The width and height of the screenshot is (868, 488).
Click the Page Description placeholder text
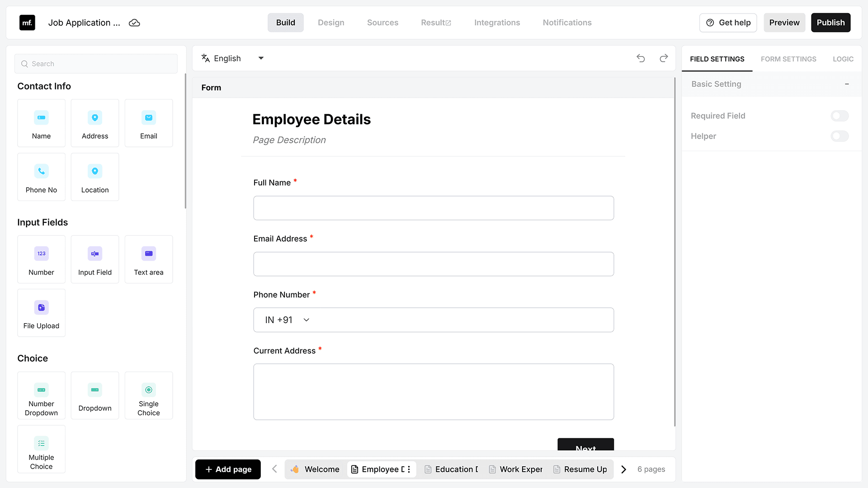(x=289, y=140)
